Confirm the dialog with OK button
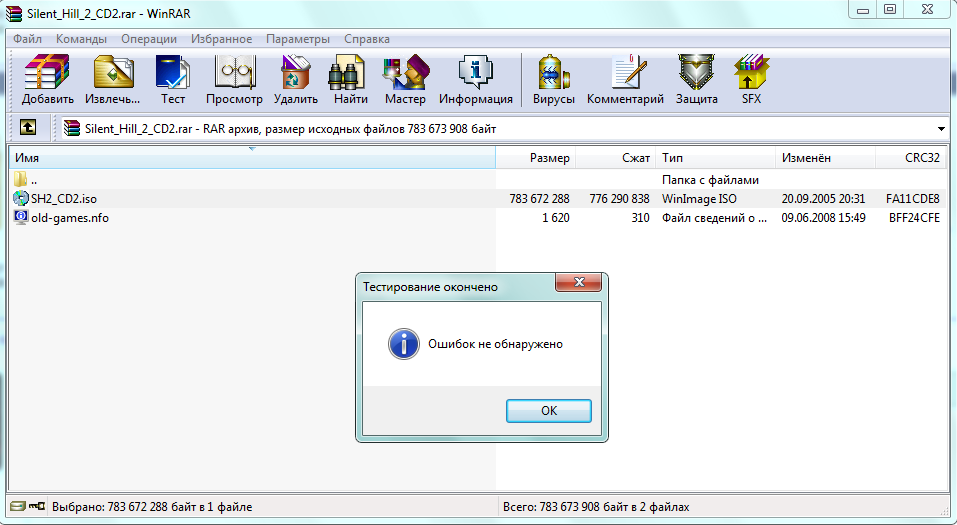Screen dimensions: 957x525 (x=549, y=411)
